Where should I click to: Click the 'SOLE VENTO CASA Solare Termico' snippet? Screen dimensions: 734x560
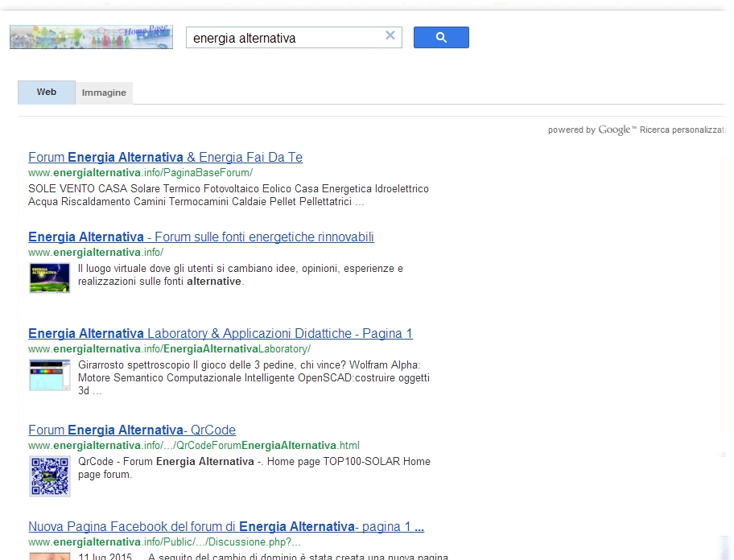(229, 195)
